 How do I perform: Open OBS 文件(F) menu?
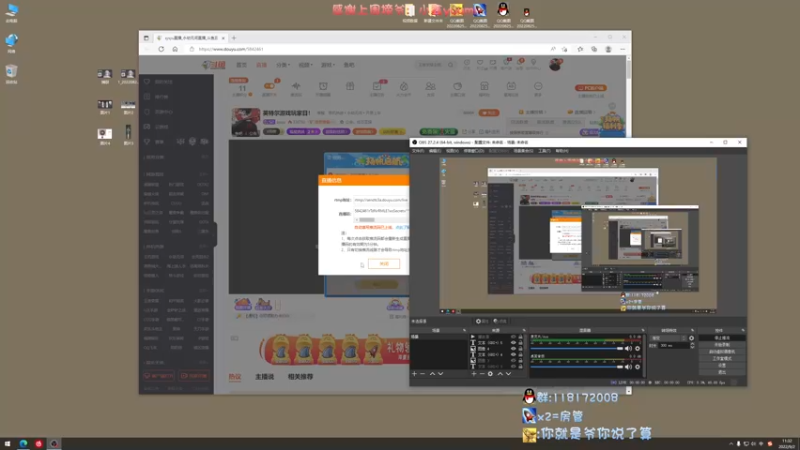click(x=418, y=151)
